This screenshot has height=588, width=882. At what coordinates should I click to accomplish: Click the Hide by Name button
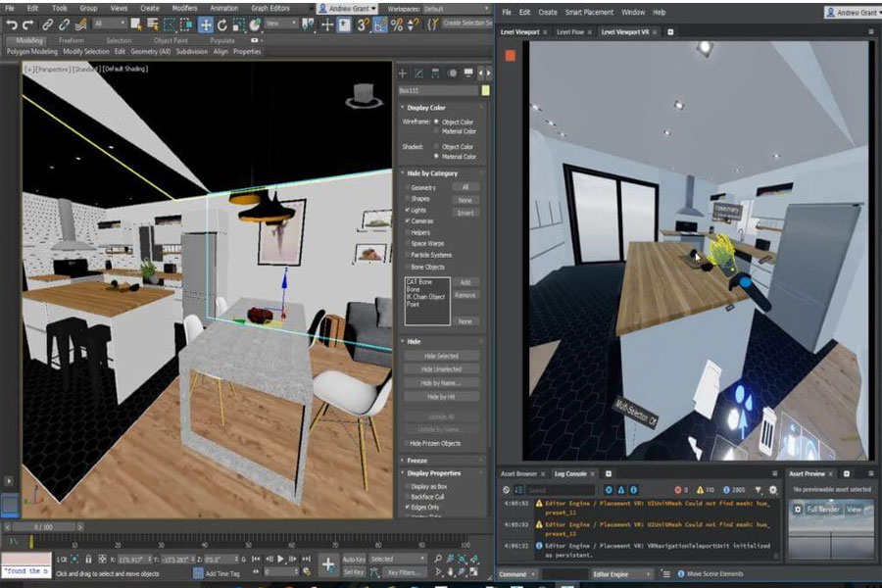pos(442,383)
